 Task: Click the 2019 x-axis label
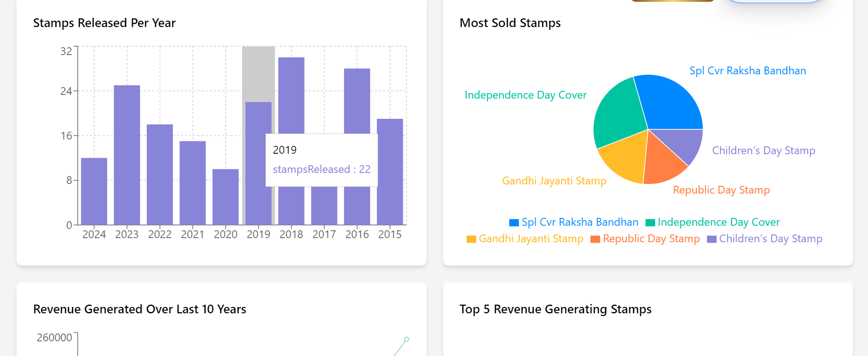pyautogui.click(x=258, y=234)
